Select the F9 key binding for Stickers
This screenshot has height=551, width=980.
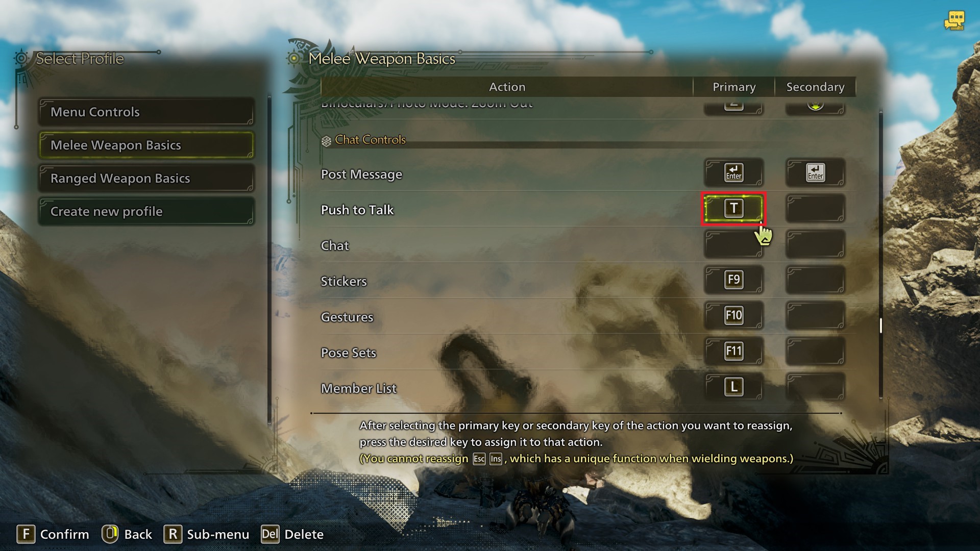[x=733, y=280]
